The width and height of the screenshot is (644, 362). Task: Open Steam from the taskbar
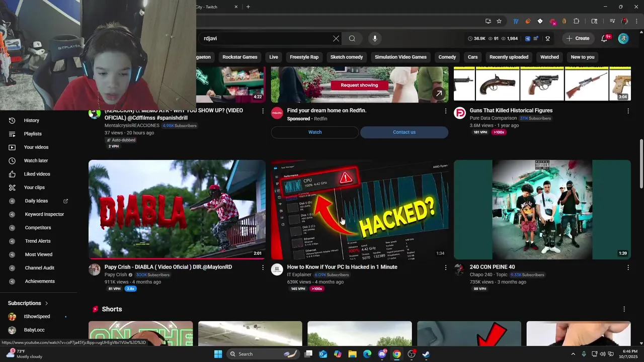pos(426,354)
